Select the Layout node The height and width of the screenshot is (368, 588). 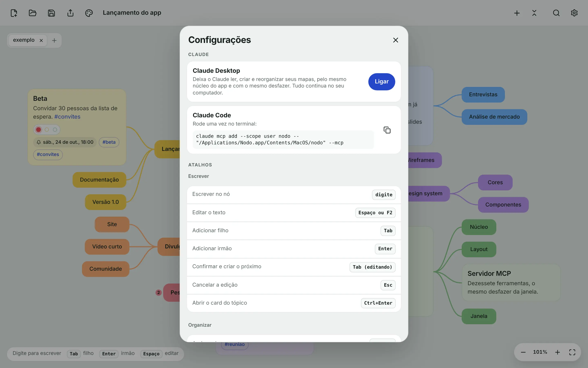(x=479, y=249)
